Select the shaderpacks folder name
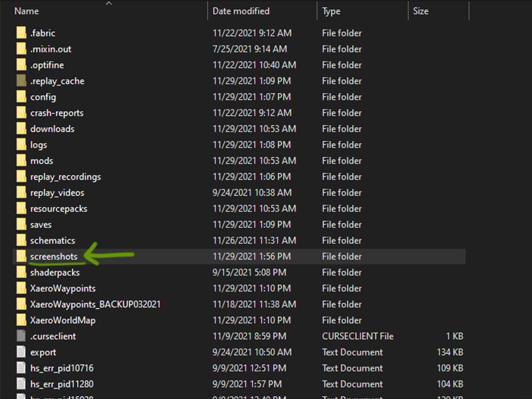This screenshot has width=532, height=399. (x=55, y=273)
